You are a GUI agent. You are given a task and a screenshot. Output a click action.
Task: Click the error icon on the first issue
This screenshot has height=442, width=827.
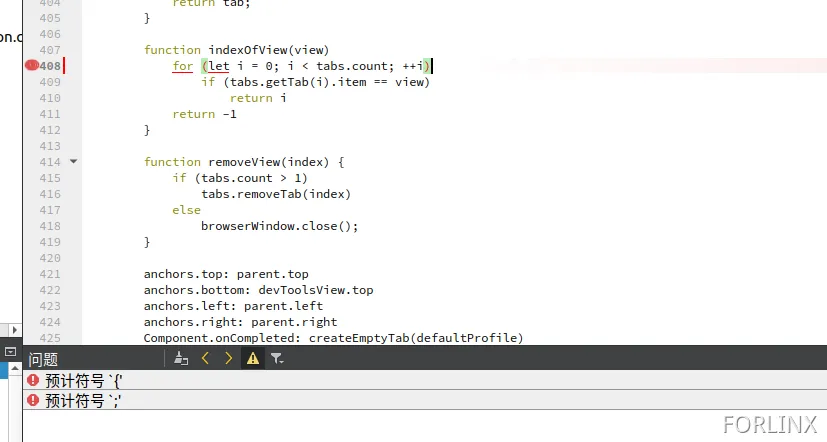pos(33,380)
